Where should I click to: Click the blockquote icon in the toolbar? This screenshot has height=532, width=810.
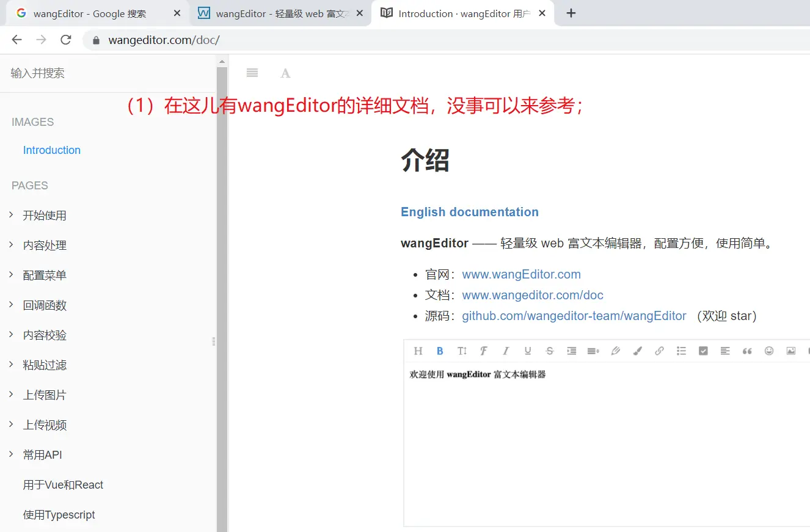coord(747,351)
